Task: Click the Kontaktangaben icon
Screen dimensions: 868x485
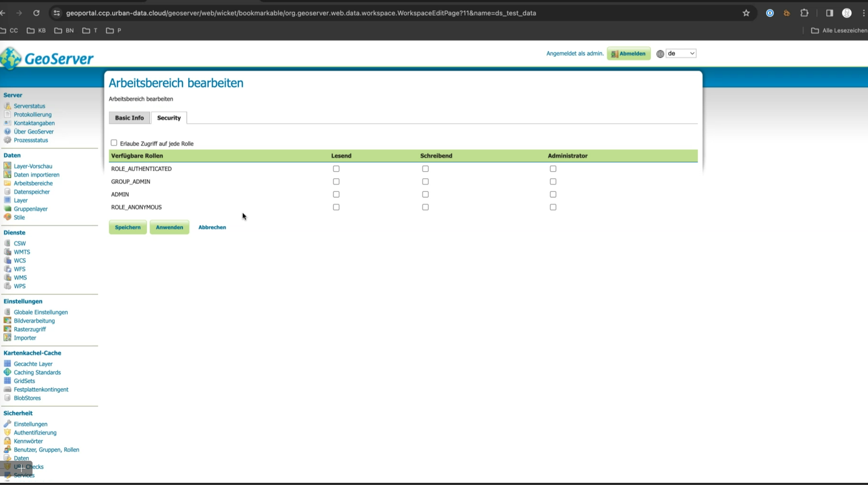Action: (7, 123)
